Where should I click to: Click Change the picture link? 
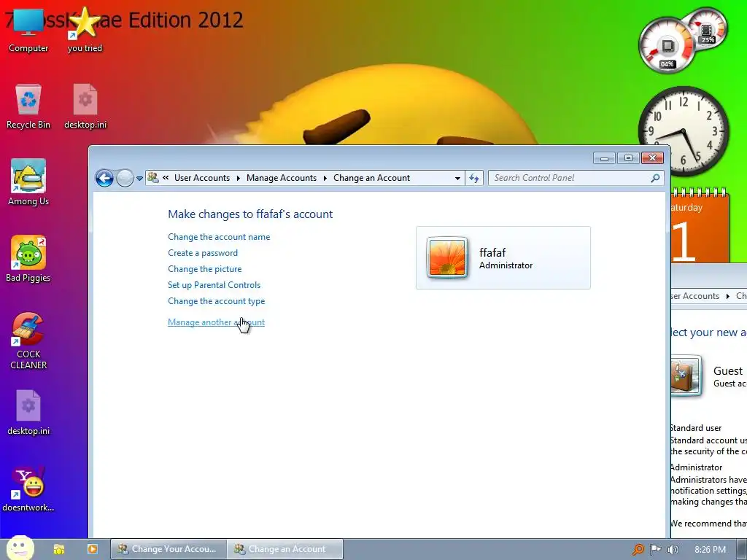(204, 269)
